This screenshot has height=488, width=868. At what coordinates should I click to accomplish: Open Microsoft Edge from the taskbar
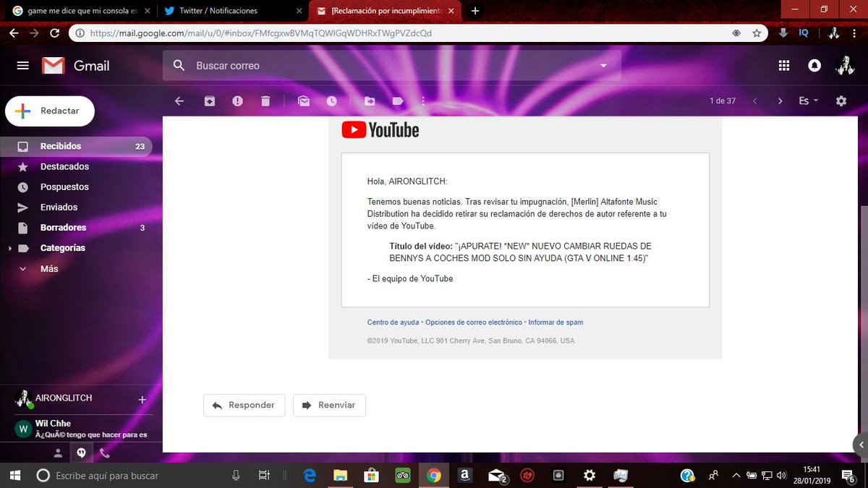(310, 476)
